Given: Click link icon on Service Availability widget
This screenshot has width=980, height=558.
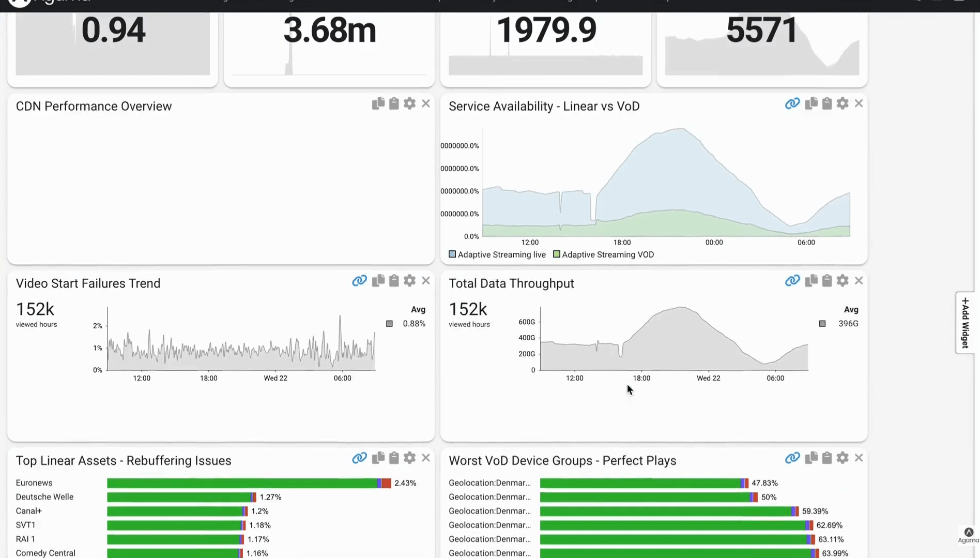Looking at the screenshot, I should coord(792,103).
